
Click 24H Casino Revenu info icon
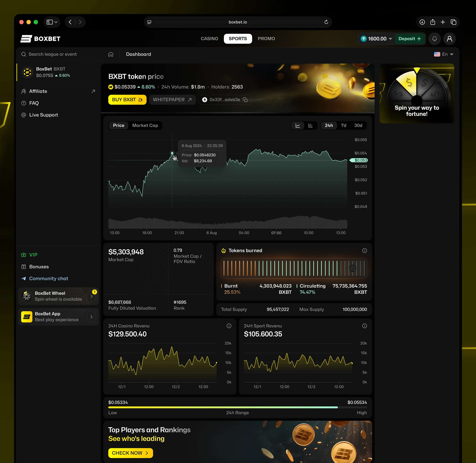coord(229,326)
